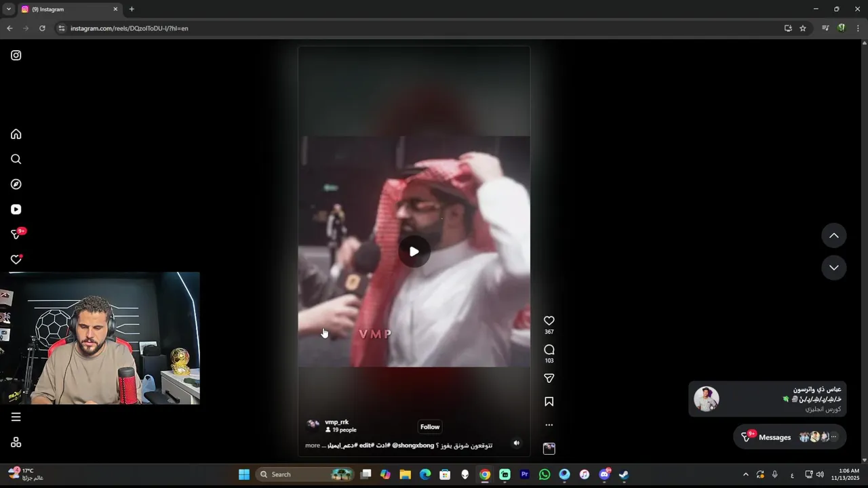The height and width of the screenshot is (488, 868).
Task: Close the Instagram browser tab
Action: click(115, 9)
